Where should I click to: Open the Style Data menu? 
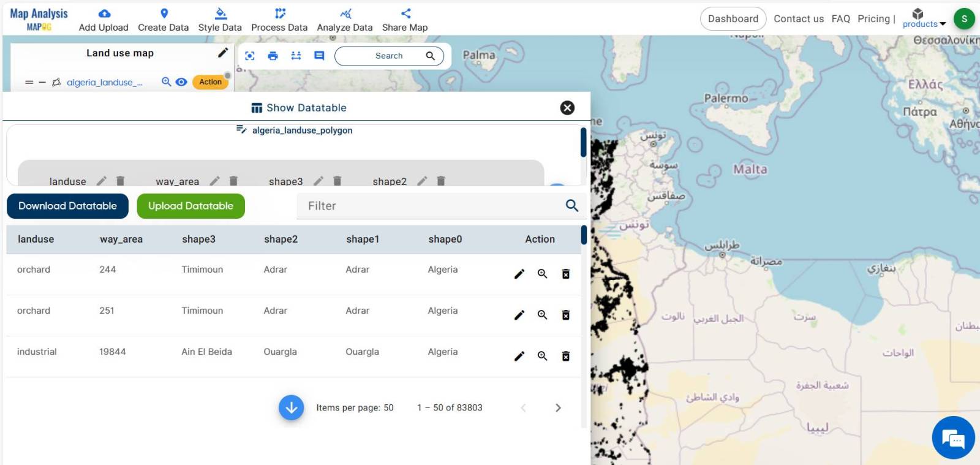(220, 19)
